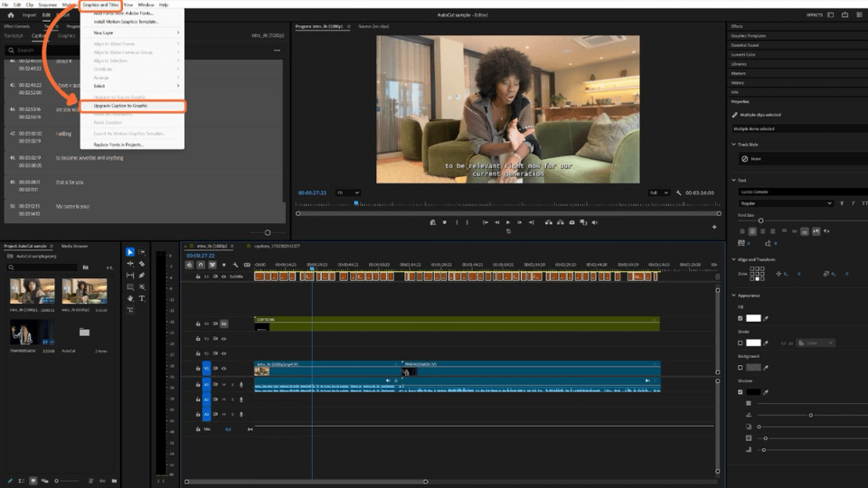Select the Razor tool
The width and height of the screenshot is (868, 488).
(142, 264)
